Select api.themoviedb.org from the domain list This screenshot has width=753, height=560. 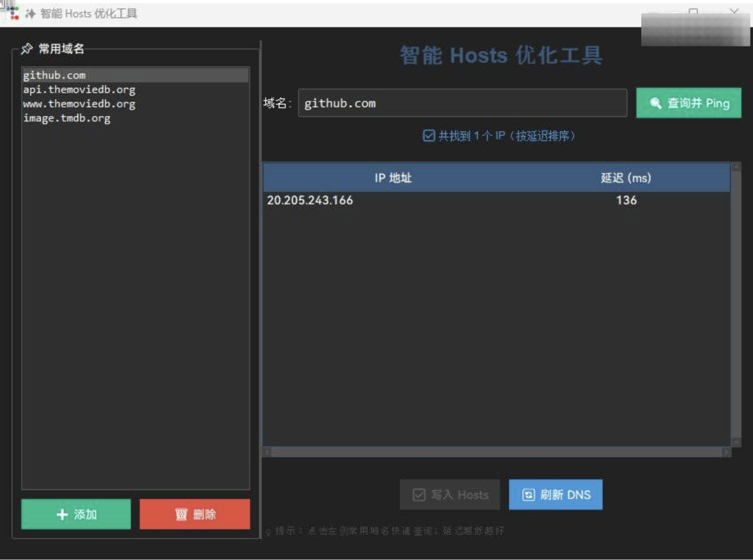pos(80,89)
